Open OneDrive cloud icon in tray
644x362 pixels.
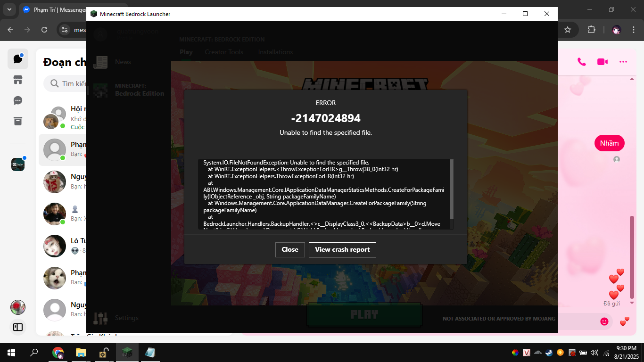[538, 353]
